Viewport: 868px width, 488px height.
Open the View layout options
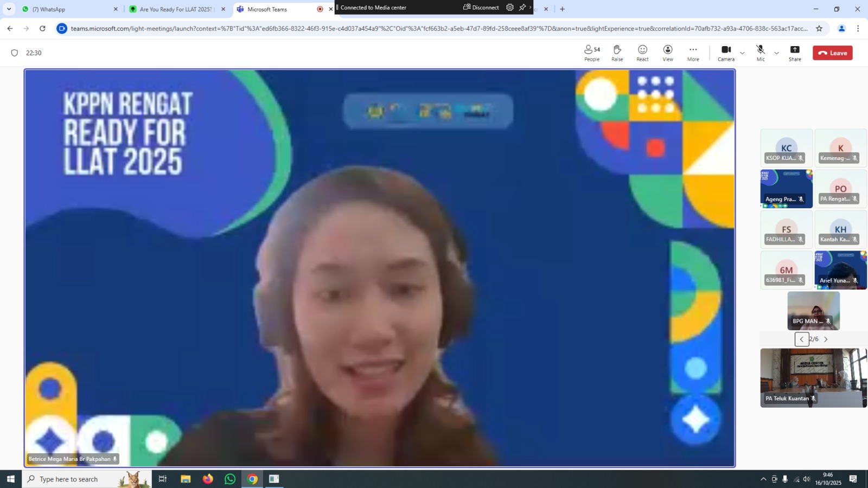[668, 53]
